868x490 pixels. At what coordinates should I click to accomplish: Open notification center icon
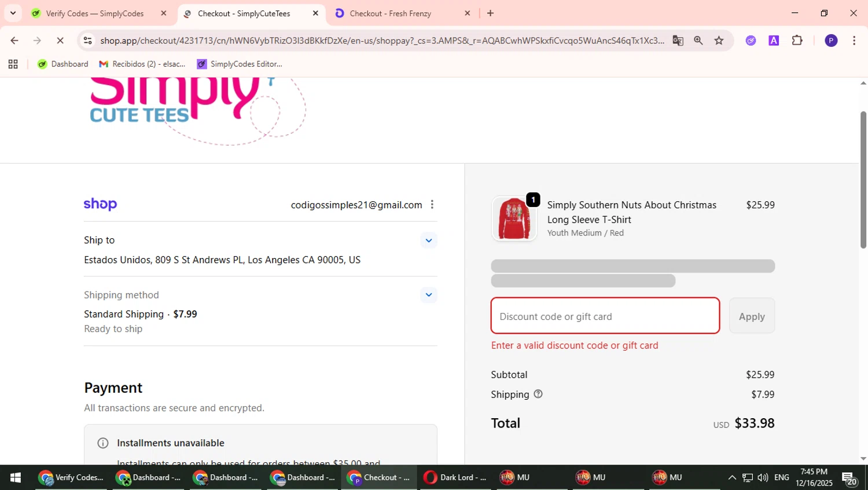coord(849,478)
